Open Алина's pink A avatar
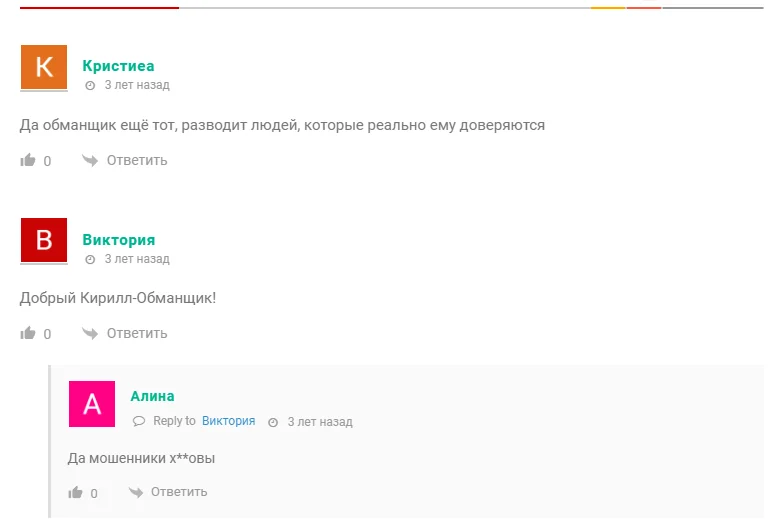The width and height of the screenshot is (775, 529). (x=92, y=404)
